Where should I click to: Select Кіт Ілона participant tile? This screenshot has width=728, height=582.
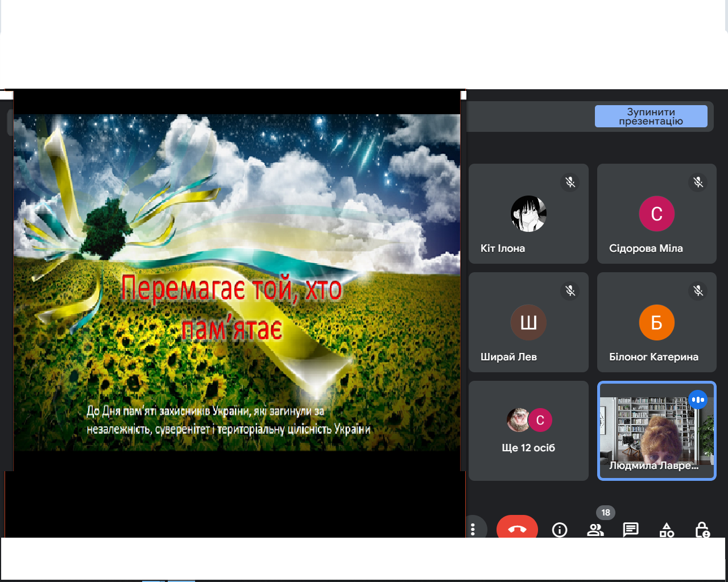click(x=528, y=213)
